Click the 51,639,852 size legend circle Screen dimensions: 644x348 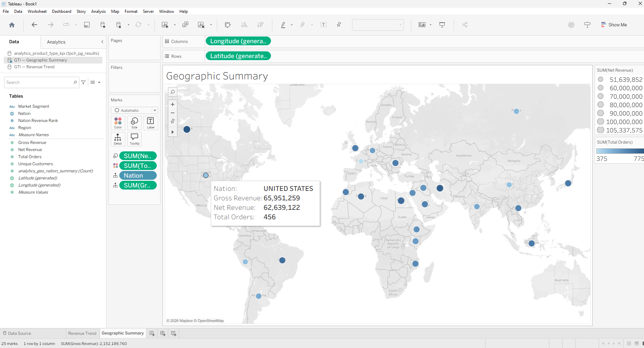(600, 79)
